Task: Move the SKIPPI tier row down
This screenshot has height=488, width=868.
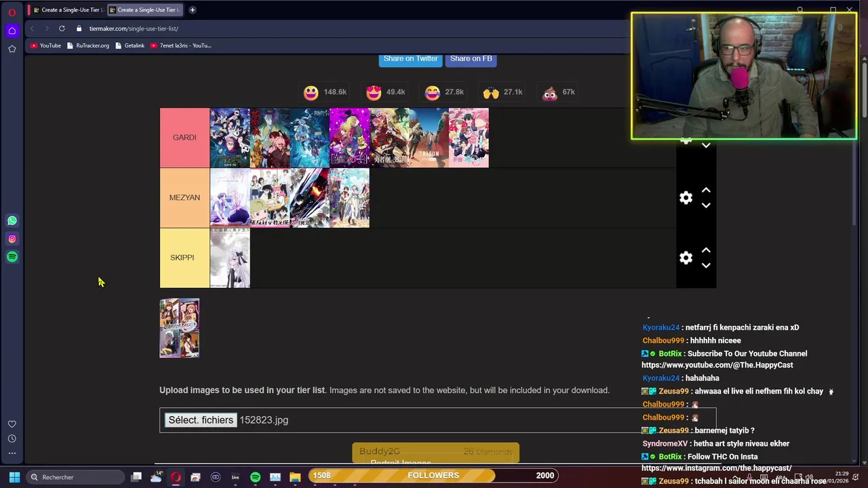Action: coord(706,266)
